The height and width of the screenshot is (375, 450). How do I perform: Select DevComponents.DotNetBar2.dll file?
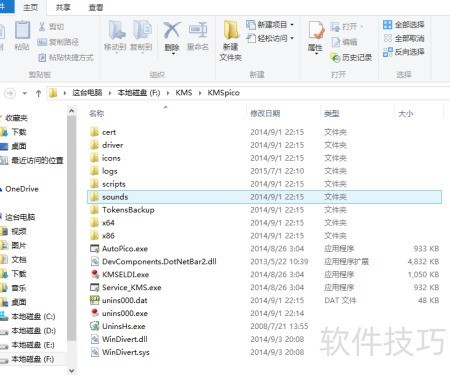tap(159, 262)
